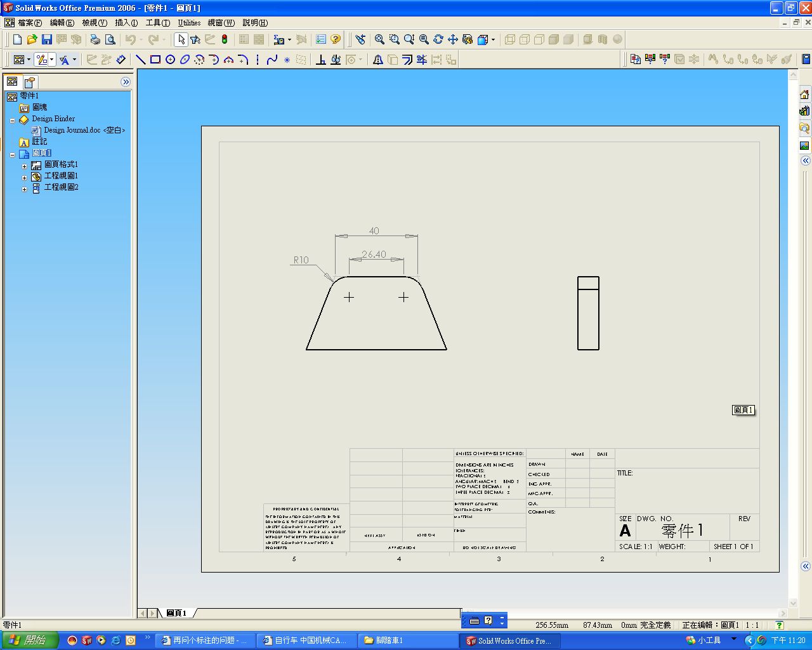
Task: Select the 零件1 root item in the tree
Action: tap(23, 96)
